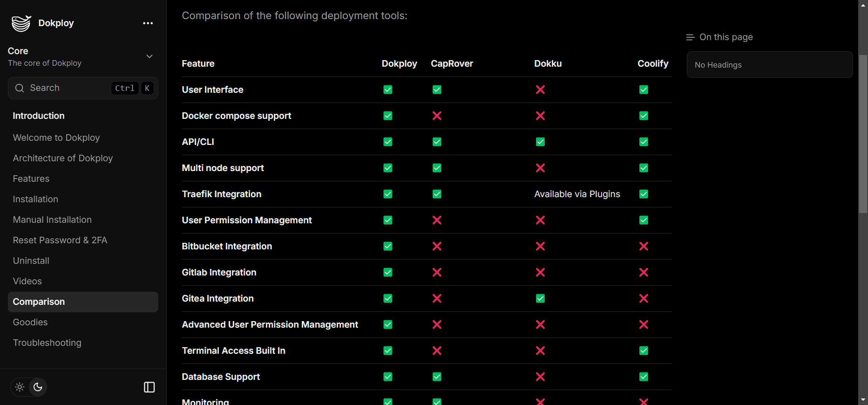Click CapRover cross in User Permission Management row

(437, 220)
